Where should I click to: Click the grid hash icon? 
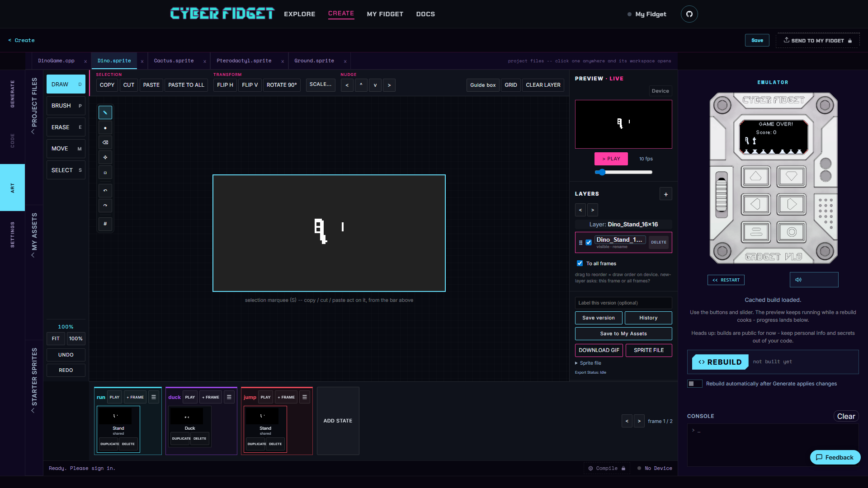[x=105, y=224]
